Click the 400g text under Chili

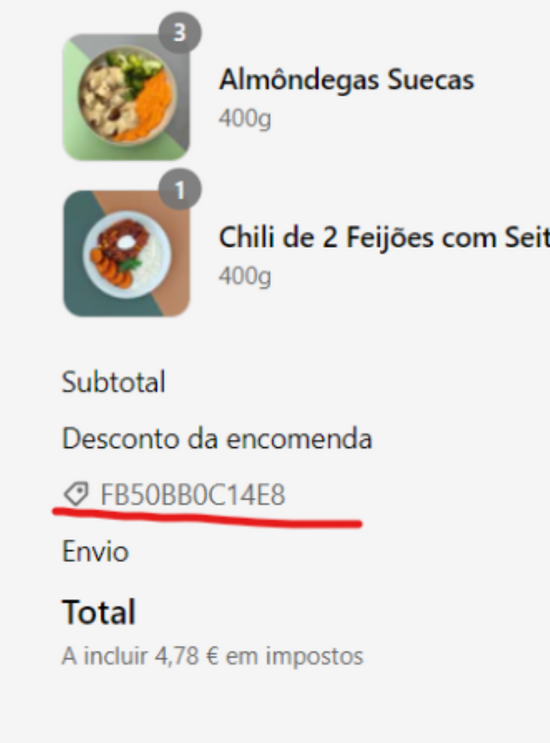[244, 275]
